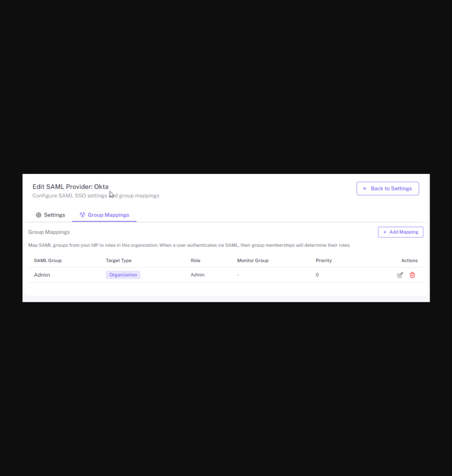Click the plus icon inside Add Mapping button
The width and height of the screenshot is (452, 476).
(x=385, y=232)
